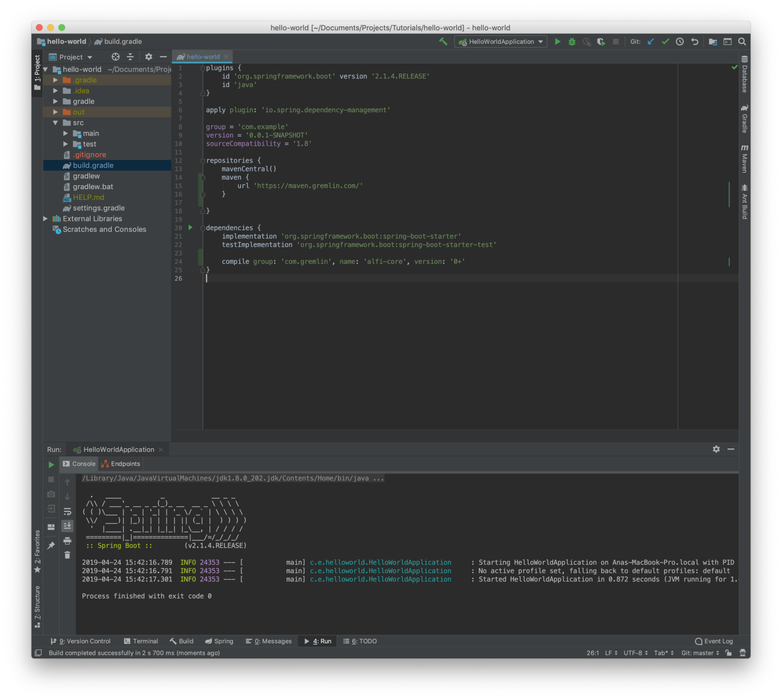Toggle the Z: Structure tool window

pyautogui.click(x=37, y=607)
